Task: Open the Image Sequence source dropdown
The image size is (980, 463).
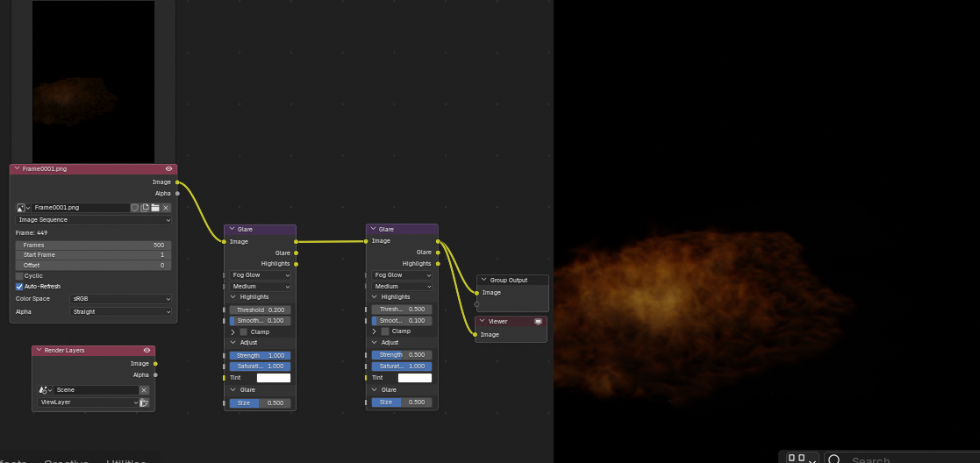Action: tap(94, 220)
